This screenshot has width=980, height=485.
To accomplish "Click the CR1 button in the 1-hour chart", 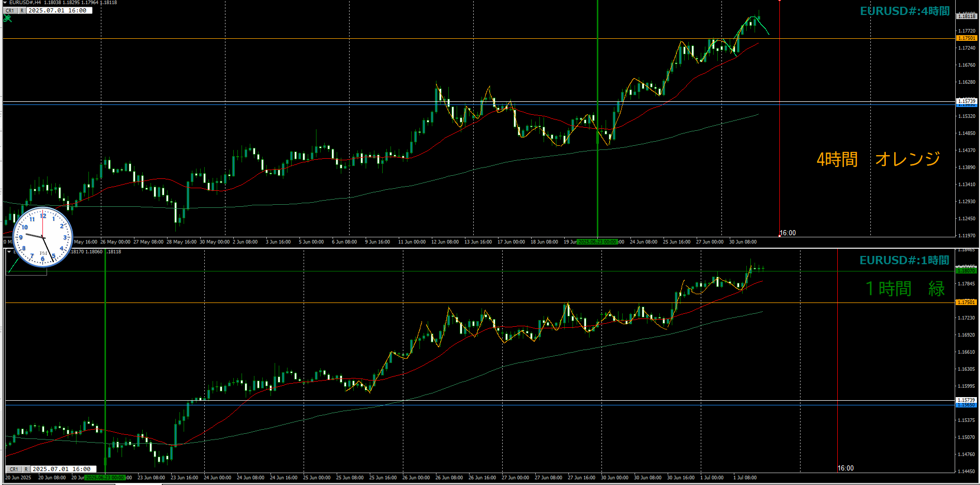I will click(x=14, y=469).
